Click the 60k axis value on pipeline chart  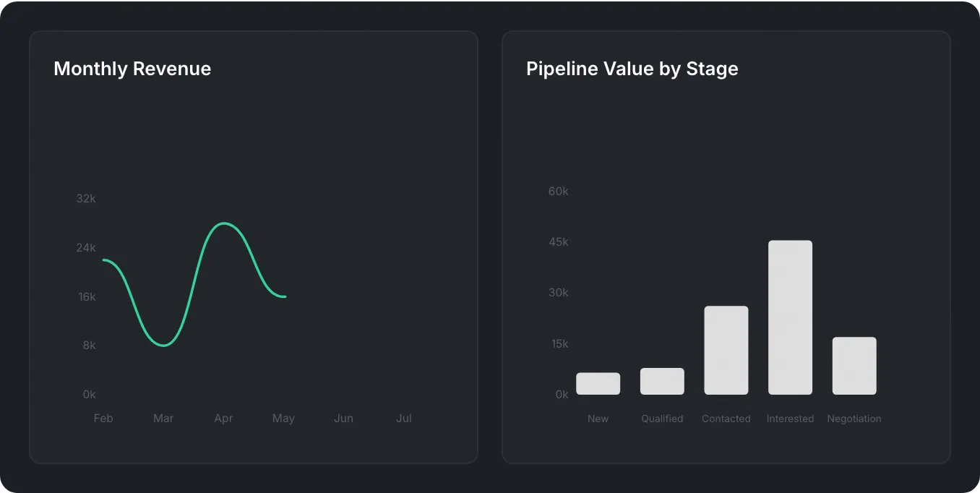point(558,191)
